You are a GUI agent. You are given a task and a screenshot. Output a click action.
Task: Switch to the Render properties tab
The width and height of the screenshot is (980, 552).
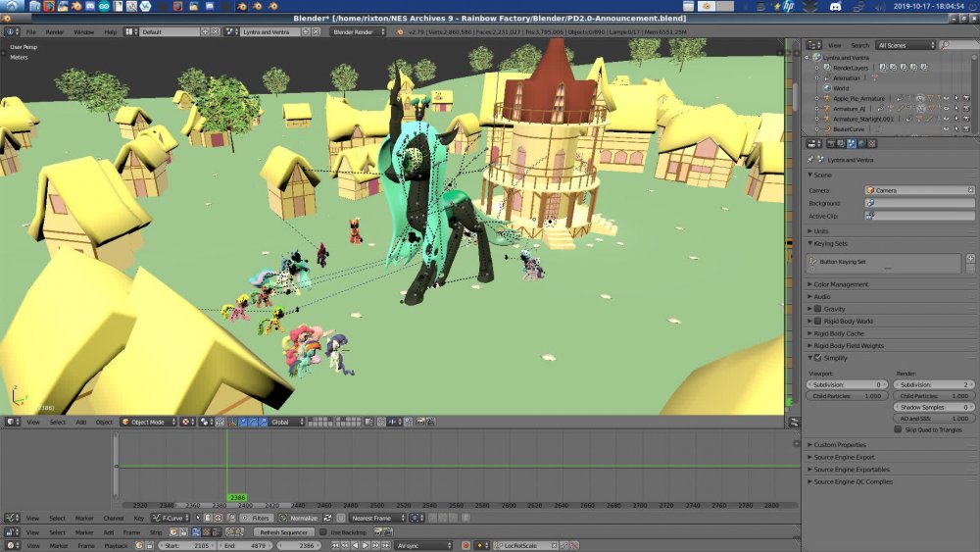[x=831, y=144]
